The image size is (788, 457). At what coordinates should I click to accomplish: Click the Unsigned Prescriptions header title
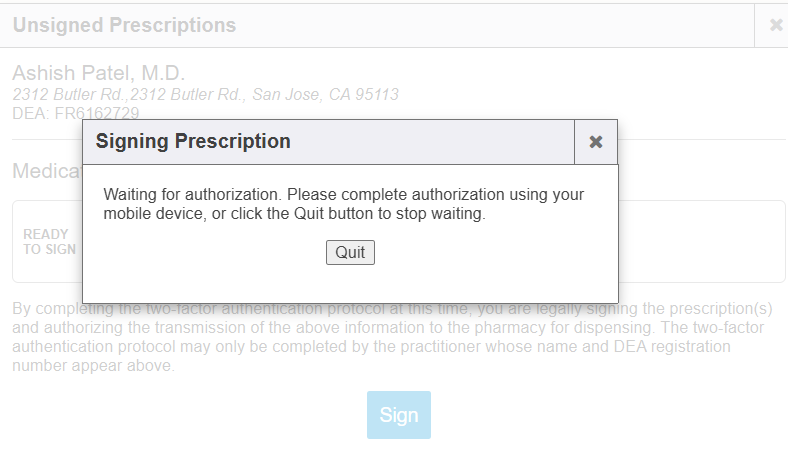124,26
